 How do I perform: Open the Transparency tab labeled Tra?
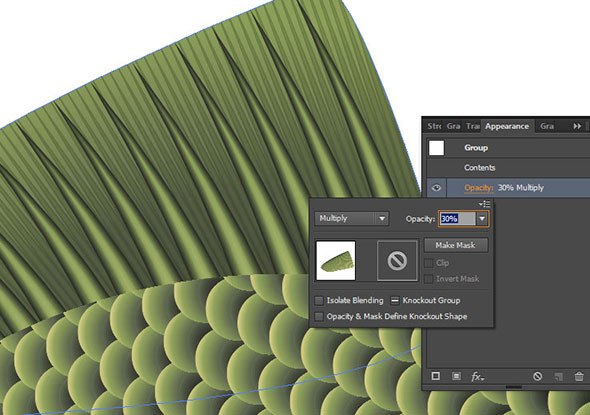473,126
